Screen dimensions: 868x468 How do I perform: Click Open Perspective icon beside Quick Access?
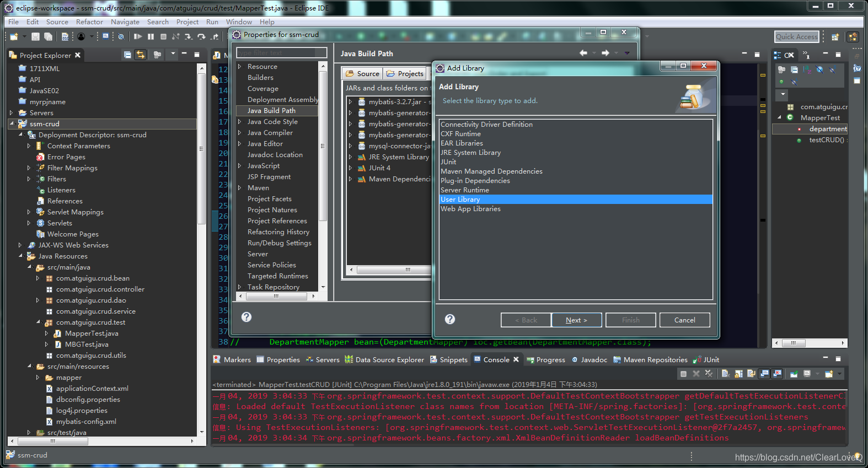tap(835, 37)
